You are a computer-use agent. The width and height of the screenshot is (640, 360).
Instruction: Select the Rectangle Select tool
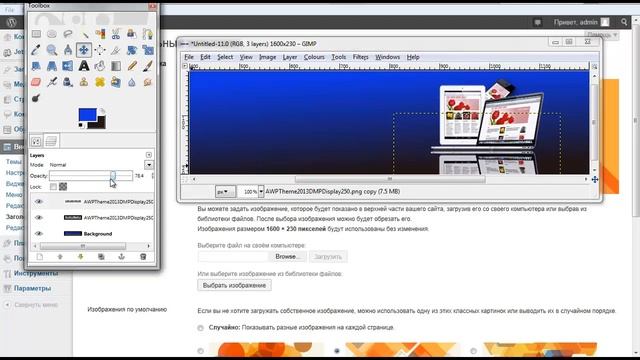click(x=36, y=34)
